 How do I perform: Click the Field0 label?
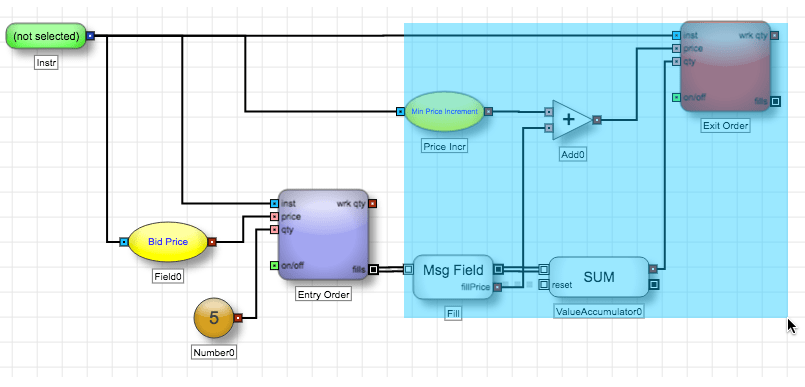click(168, 277)
